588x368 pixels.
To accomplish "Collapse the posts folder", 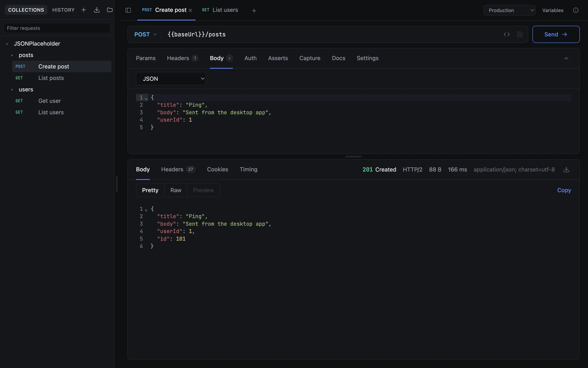I will (12, 55).
